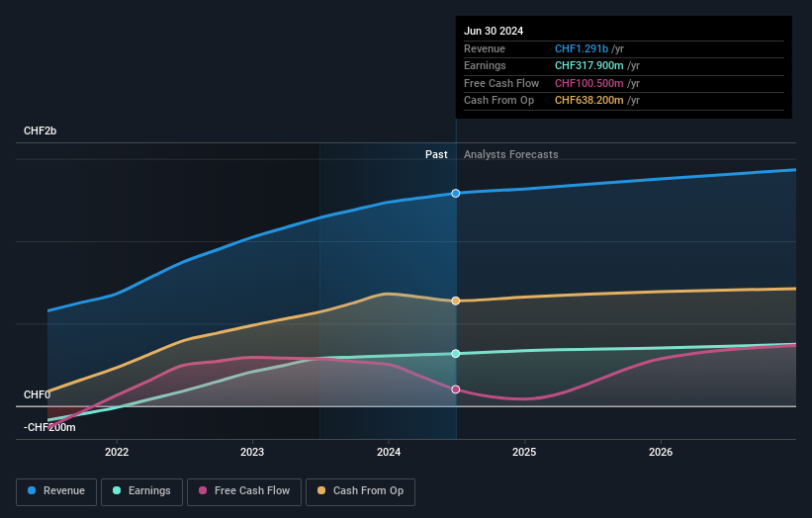The width and height of the screenshot is (812, 518).
Task: Click the CHF100.500m free cash flow value
Action: click(x=588, y=83)
